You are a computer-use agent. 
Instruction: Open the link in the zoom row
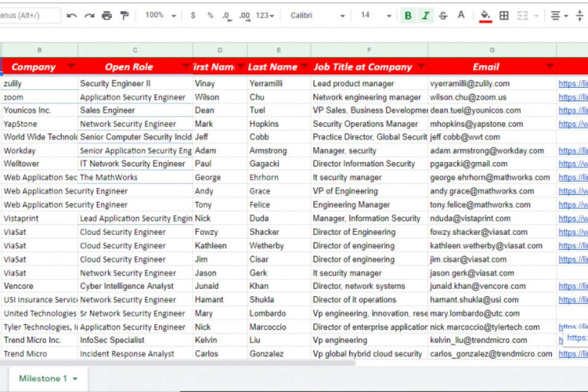point(573,97)
